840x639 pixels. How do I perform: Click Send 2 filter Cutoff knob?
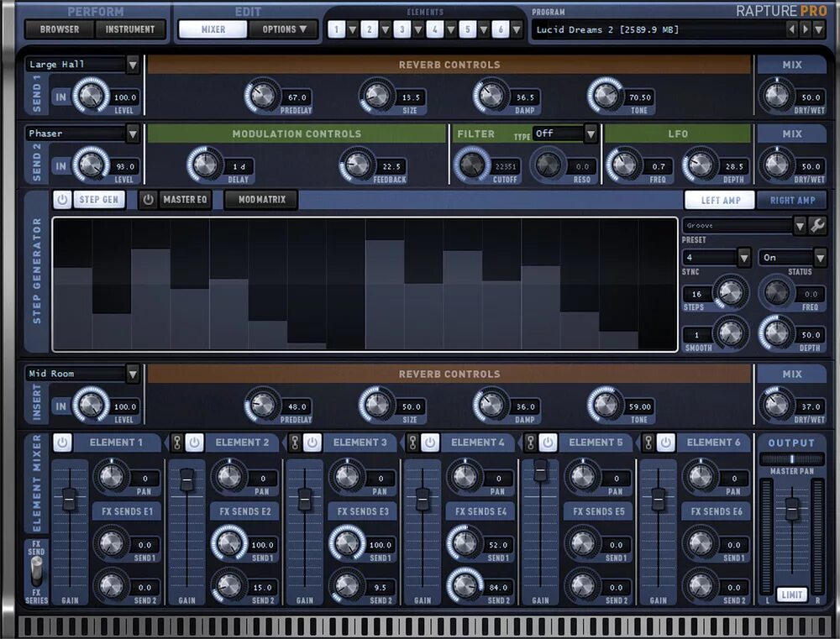click(x=471, y=165)
